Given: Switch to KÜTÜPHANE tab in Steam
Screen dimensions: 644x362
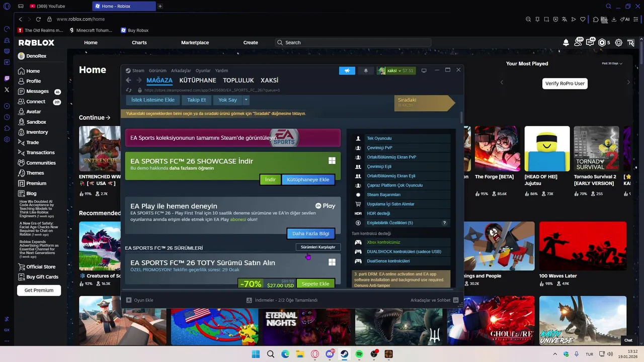Looking at the screenshot, I should [198, 80].
